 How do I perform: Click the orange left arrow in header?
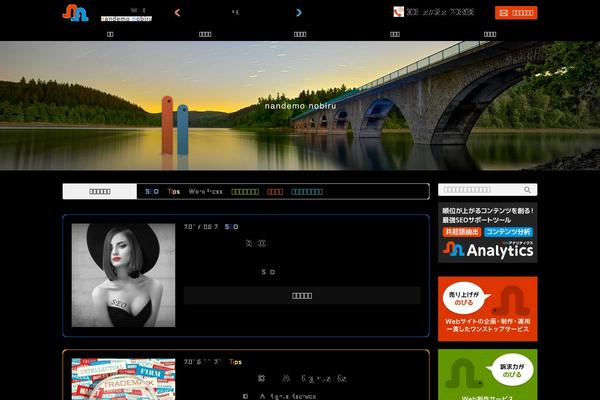coord(177,13)
